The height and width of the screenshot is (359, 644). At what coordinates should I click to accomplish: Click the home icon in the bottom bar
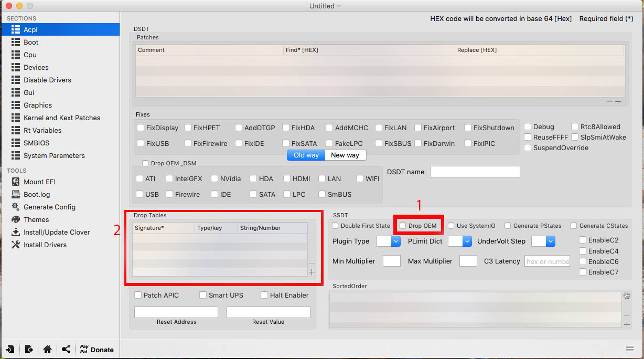pos(47,349)
